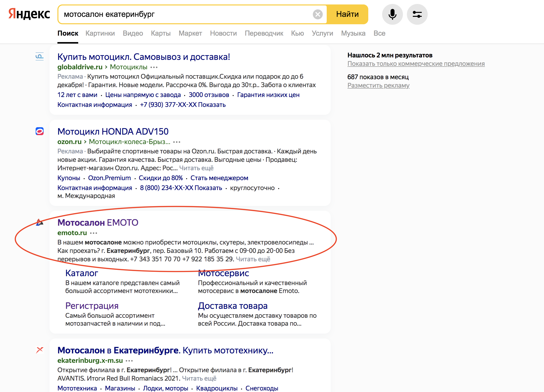This screenshot has height=392, width=544.
Task: Expand Ozon ad text with Читать ещё
Action: [196, 168]
